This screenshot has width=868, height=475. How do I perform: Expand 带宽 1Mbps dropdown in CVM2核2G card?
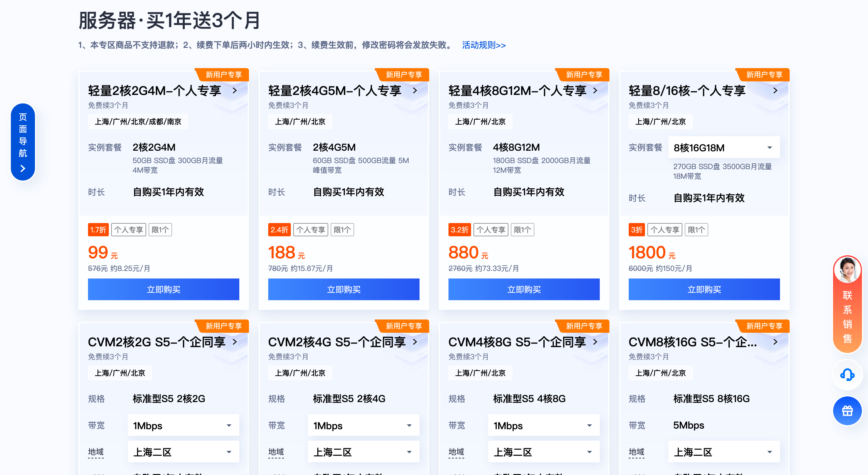click(183, 426)
